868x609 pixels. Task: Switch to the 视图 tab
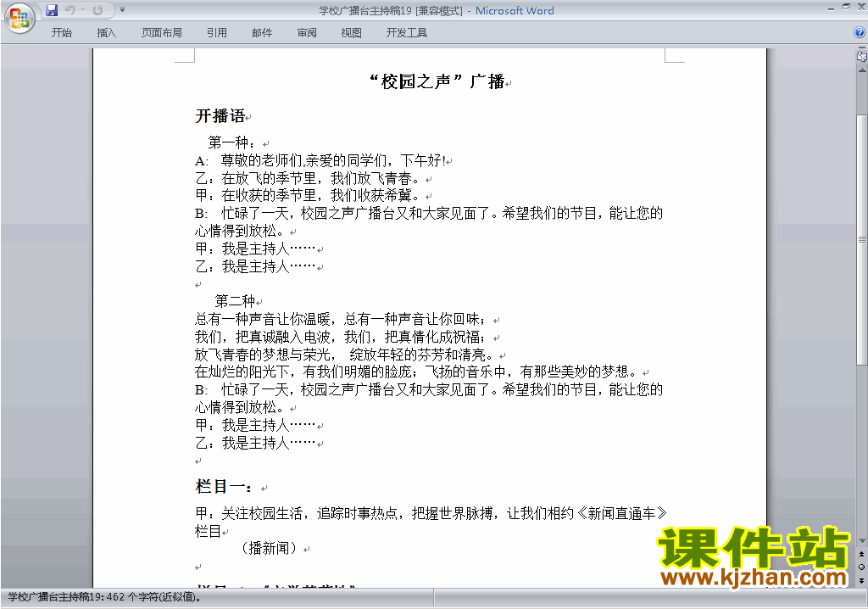pyautogui.click(x=352, y=33)
